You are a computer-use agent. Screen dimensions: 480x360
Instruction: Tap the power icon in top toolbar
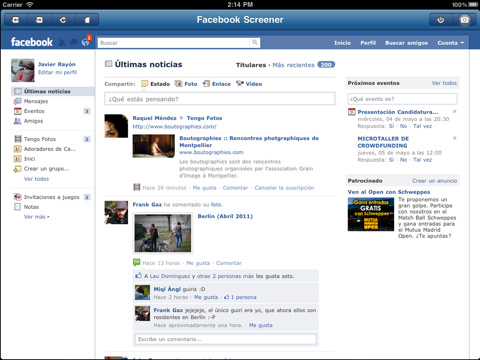pos(441,20)
